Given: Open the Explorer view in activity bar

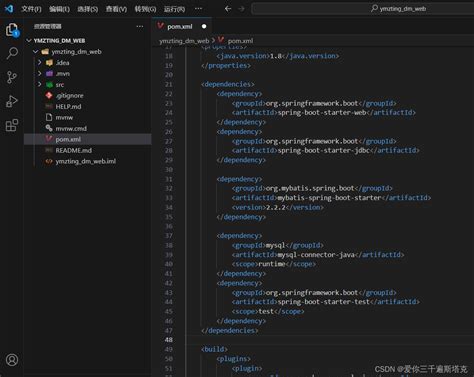Looking at the screenshot, I should pyautogui.click(x=12, y=30).
